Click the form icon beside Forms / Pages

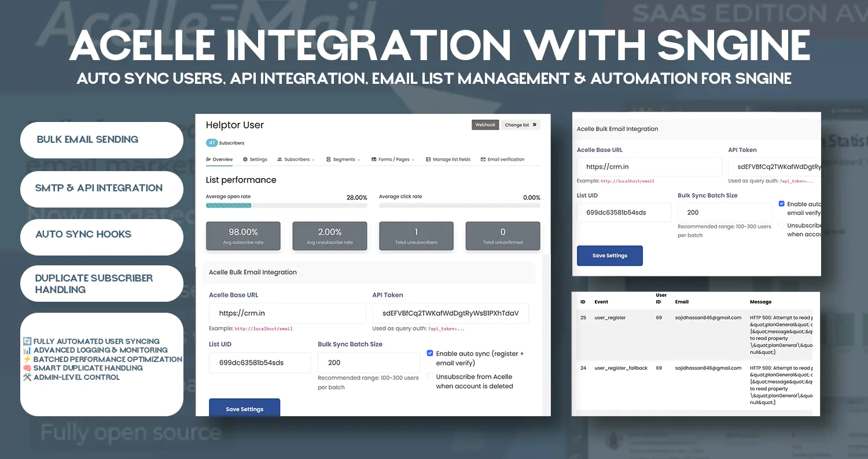pos(374,160)
